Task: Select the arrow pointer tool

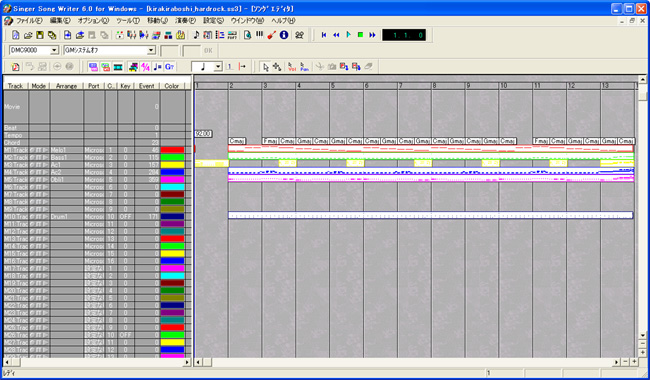Action: [x=266, y=67]
